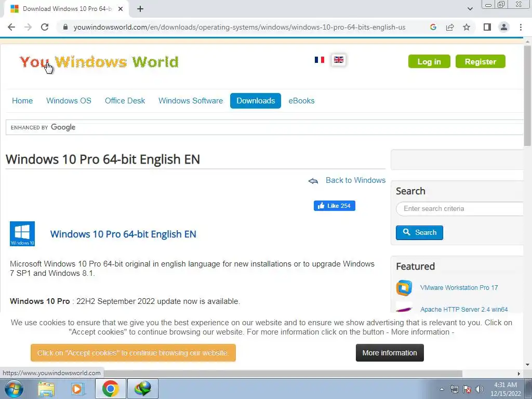Open the Windows Start button
This screenshot has height=399, width=532.
point(14,389)
